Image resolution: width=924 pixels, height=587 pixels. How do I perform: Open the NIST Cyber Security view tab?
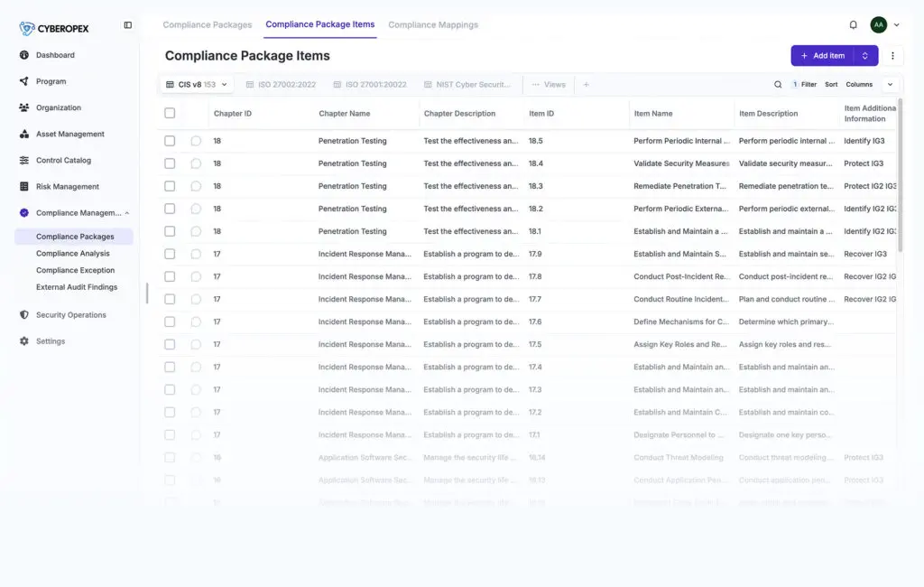(467, 84)
